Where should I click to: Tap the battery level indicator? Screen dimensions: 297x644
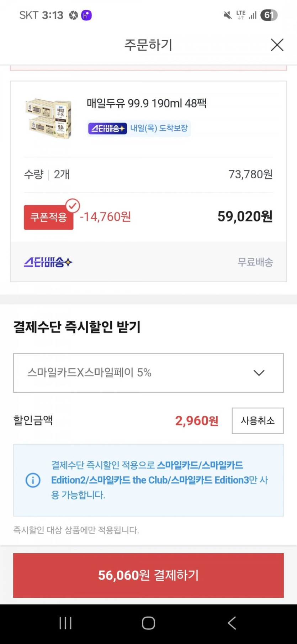click(x=269, y=15)
